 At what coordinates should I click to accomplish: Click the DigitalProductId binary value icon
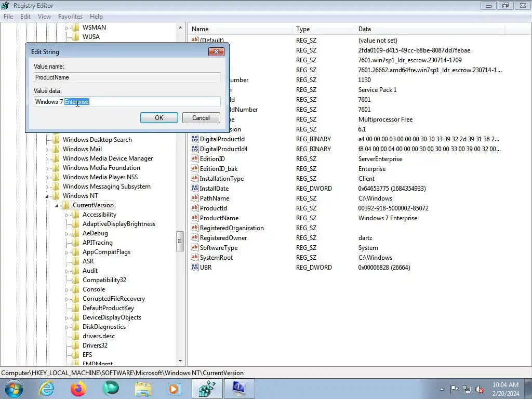[x=195, y=139]
